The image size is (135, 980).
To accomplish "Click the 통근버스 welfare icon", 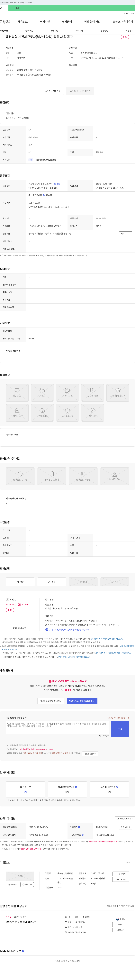I will [x=17, y=393].
